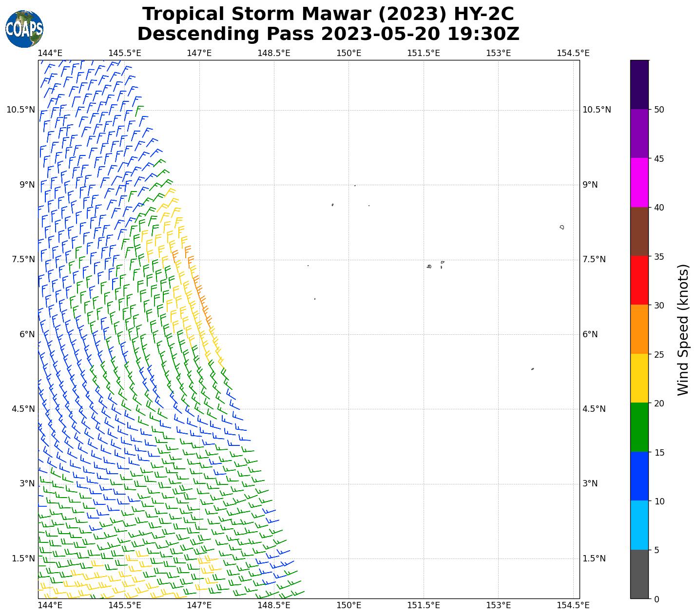This screenshot has height=616, width=697.
Task: Click the COAPS globe logo
Action: pos(24,29)
